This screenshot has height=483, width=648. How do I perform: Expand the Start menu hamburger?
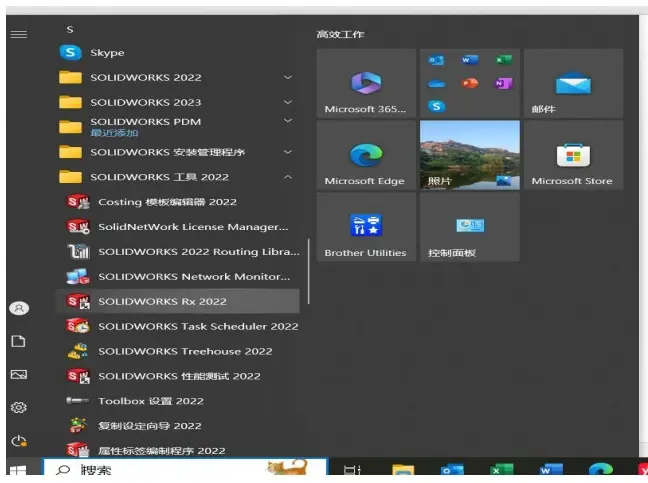click(19, 34)
